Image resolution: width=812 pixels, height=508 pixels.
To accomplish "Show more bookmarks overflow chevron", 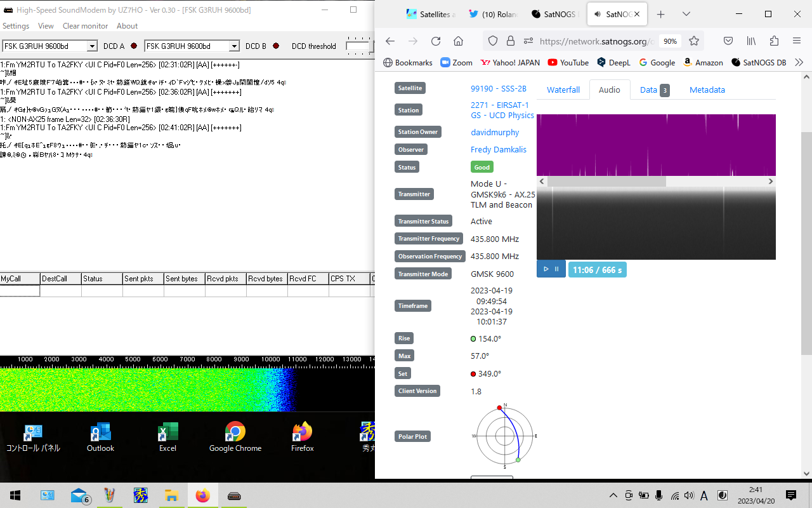I will [799, 62].
